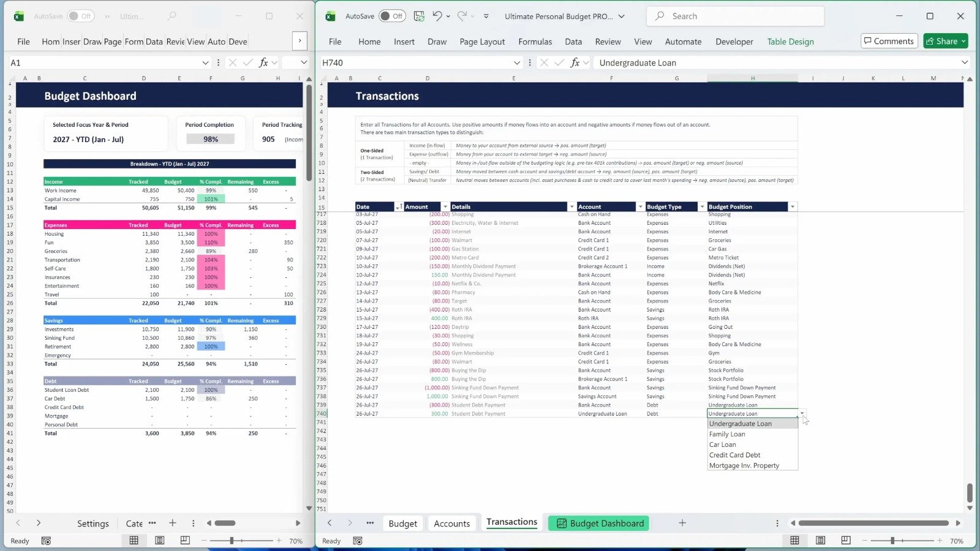The height and width of the screenshot is (551, 980).
Task: Toggle AutoSave switch in right window
Action: [391, 17]
